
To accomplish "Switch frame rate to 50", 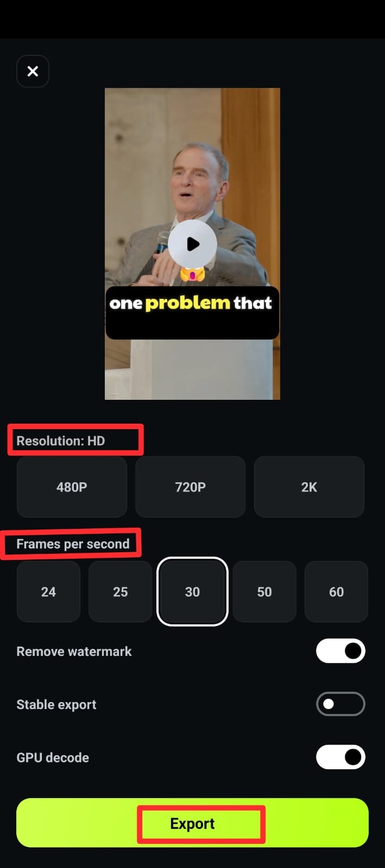I will click(264, 591).
